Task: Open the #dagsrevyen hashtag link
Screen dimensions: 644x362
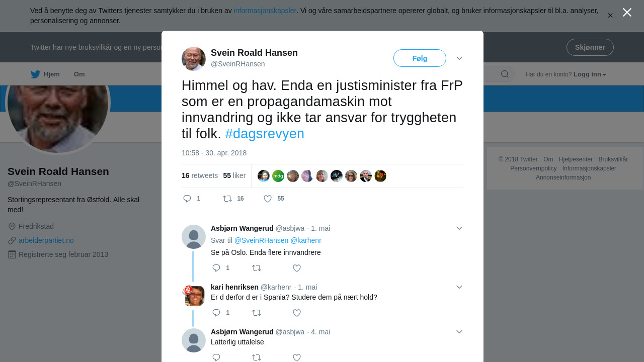Action: coord(265,134)
